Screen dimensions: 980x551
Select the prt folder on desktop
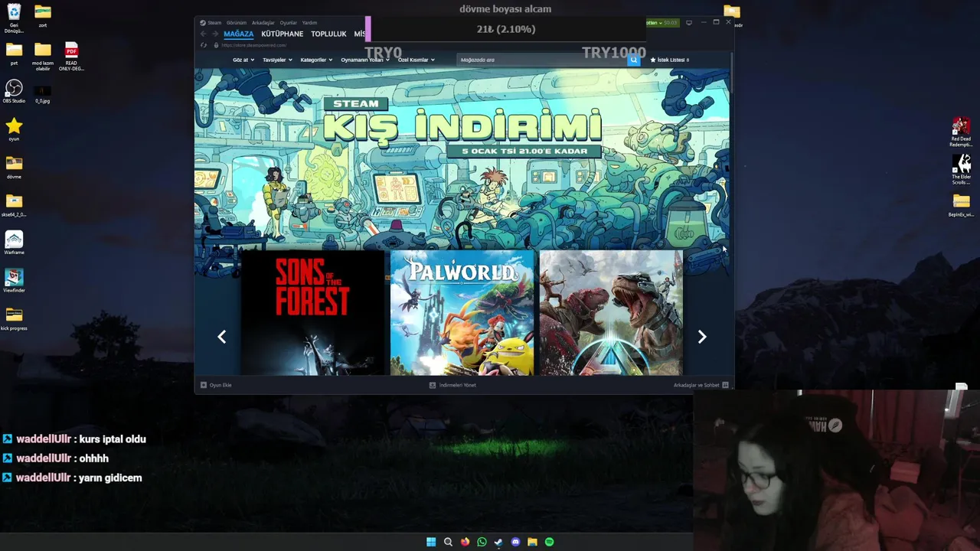(x=14, y=54)
